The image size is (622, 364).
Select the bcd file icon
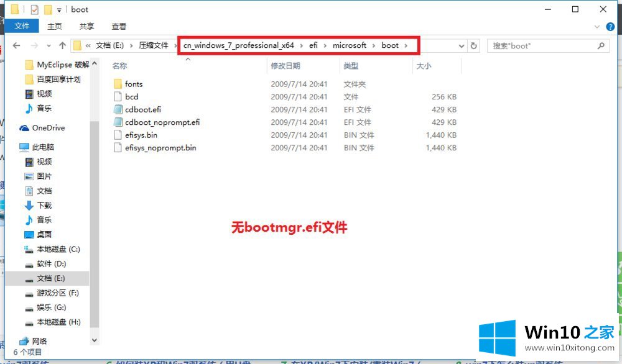pyautogui.click(x=118, y=97)
